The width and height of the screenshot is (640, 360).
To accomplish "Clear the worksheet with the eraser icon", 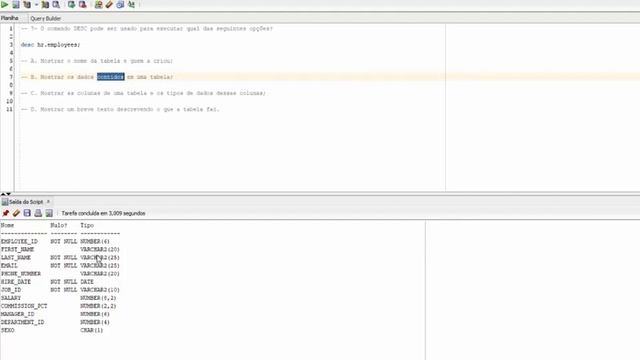I will coord(109,4).
